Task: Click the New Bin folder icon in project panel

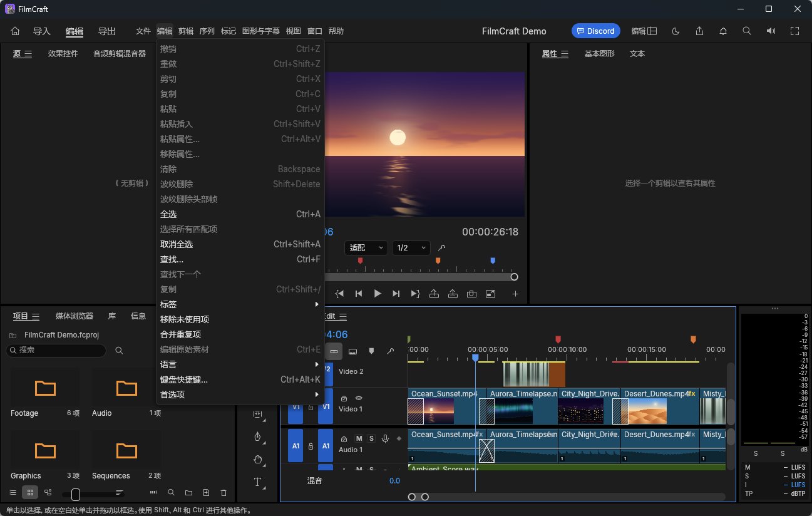Action: click(188, 493)
